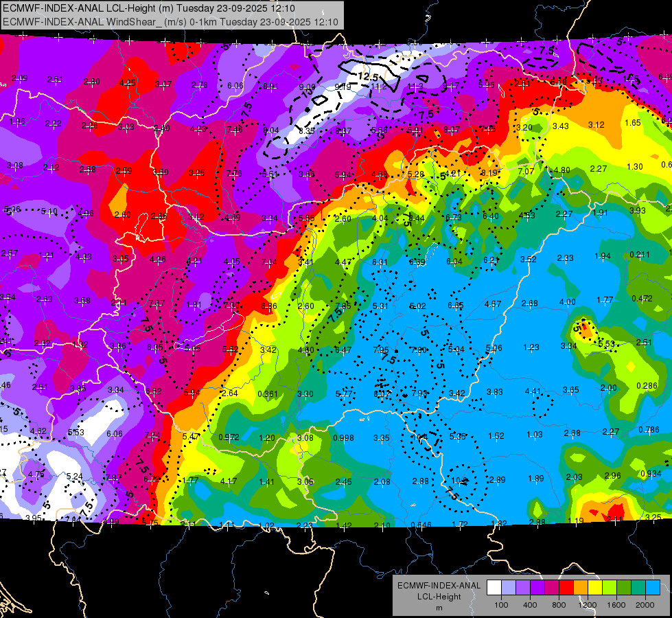
Task: Click grid value 7.24
Action: point(152,435)
